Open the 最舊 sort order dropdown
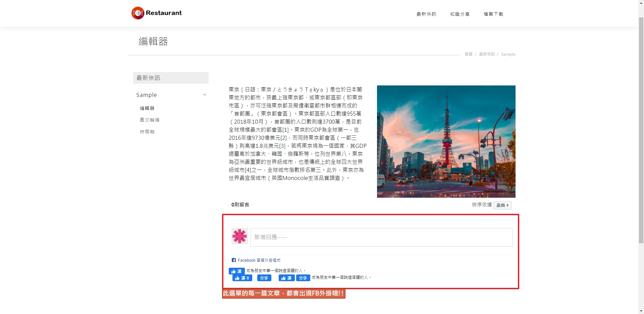This screenshot has height=314, width=644. 502,205
